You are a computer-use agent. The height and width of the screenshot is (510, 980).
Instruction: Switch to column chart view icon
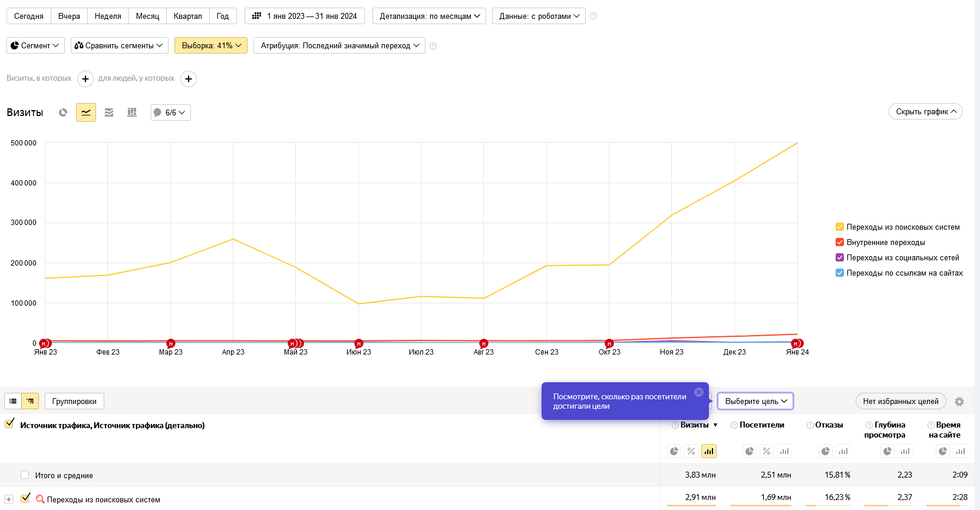[132, 112]
